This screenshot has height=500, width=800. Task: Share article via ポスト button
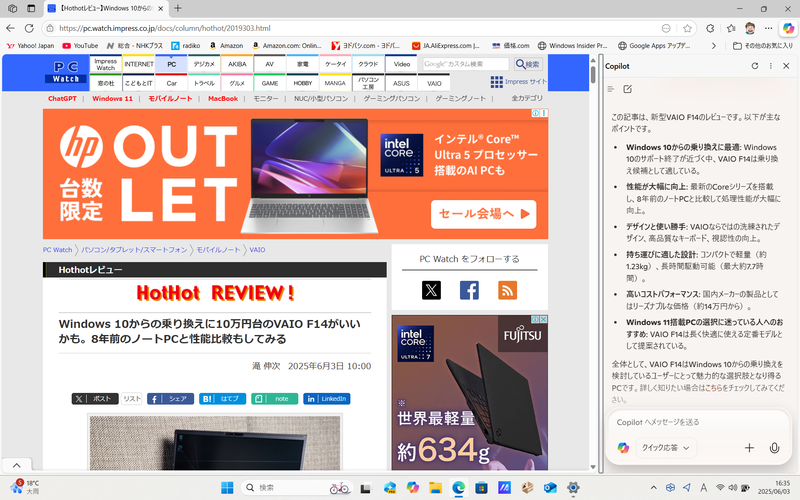[x=95, y=398]
